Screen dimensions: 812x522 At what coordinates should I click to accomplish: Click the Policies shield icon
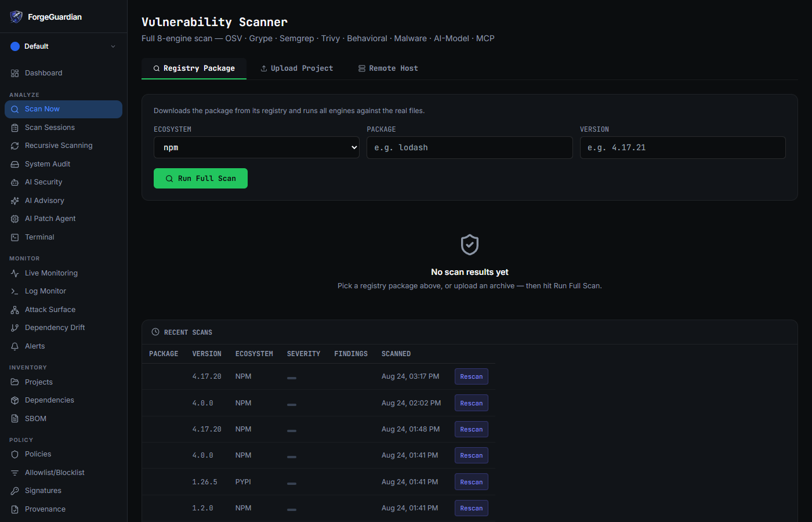15,454
